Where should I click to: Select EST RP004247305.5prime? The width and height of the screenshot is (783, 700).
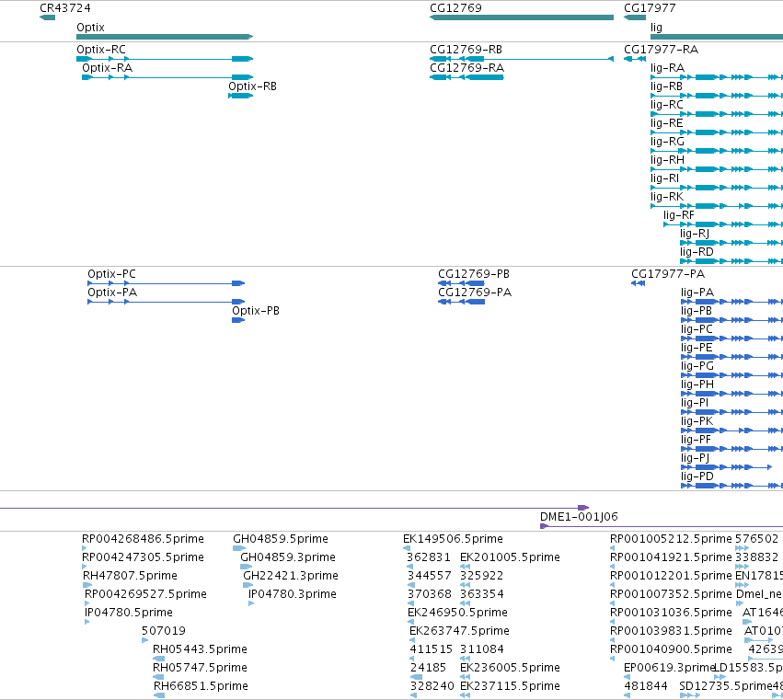(85, 567)
